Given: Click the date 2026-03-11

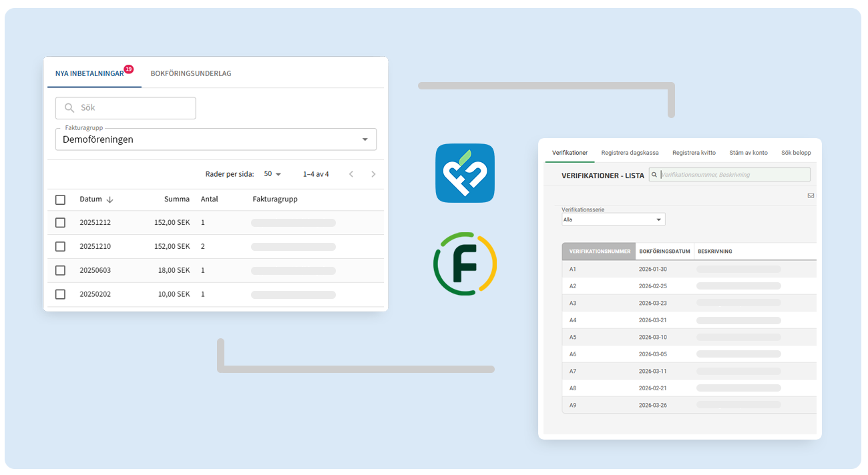Looking at the screenshot, I should [x=653, y=371].
